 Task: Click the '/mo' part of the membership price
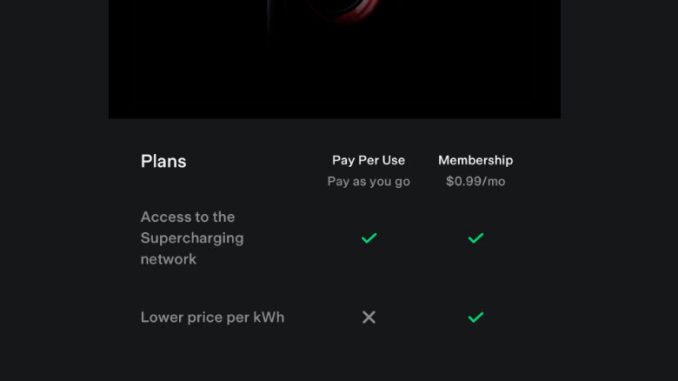point(495,181)
